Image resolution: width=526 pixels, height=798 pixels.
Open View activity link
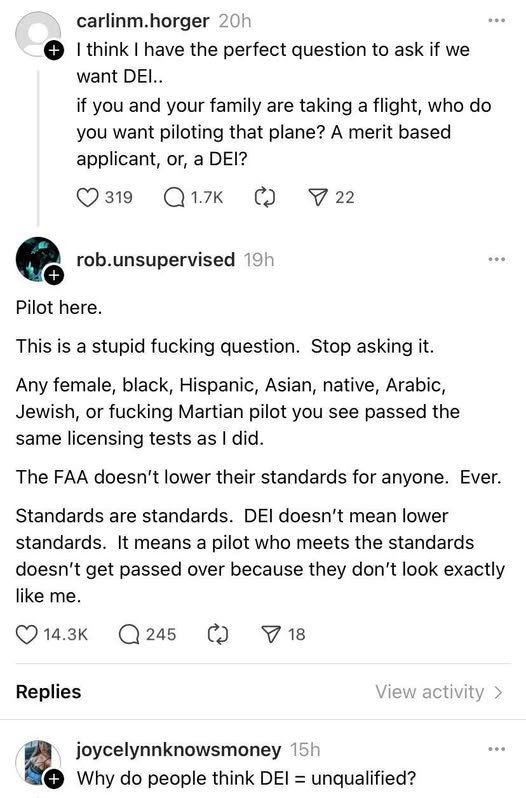tap(439, 692)
